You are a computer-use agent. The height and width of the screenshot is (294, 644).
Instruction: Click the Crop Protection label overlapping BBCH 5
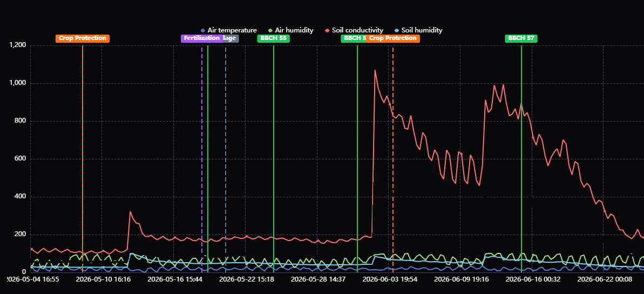pyautogui.click(x=392, y=38)
